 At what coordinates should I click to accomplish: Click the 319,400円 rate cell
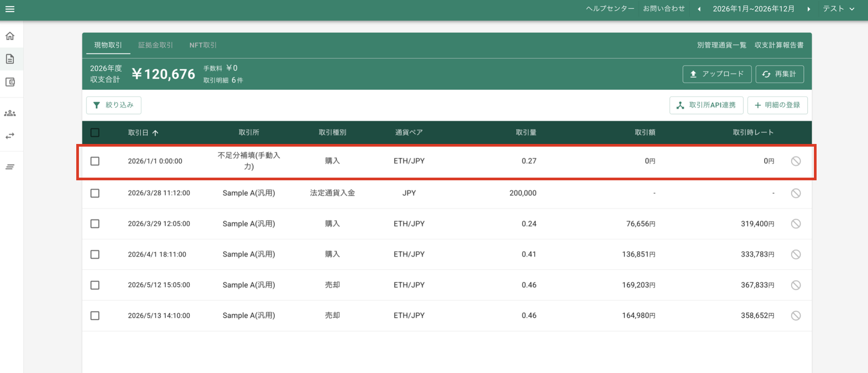coord(758,224)
